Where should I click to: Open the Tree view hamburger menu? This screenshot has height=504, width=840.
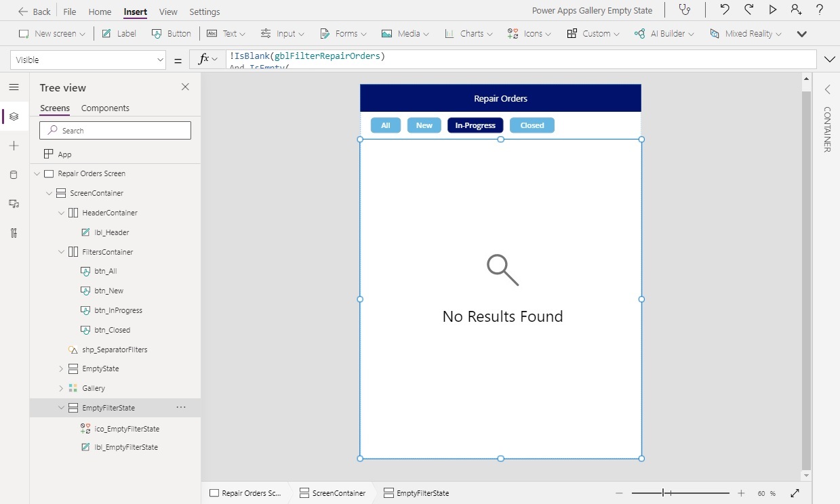pos(14,87)
